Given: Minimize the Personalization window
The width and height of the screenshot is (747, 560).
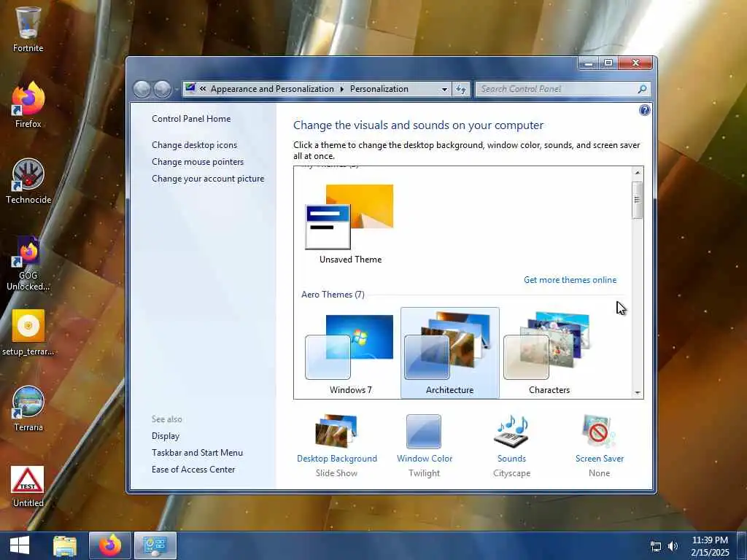Looking at the screenshot, I should (589, 63).
